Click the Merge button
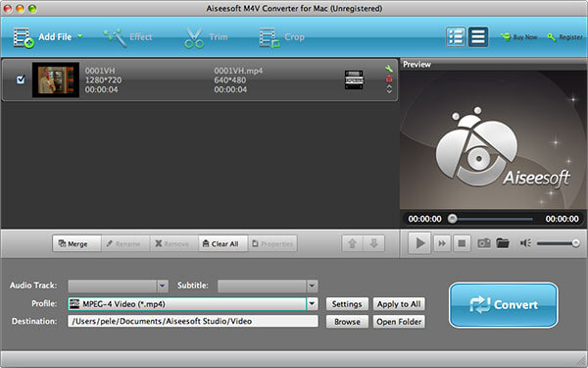588x368 pixels. (x=76, y=243)
